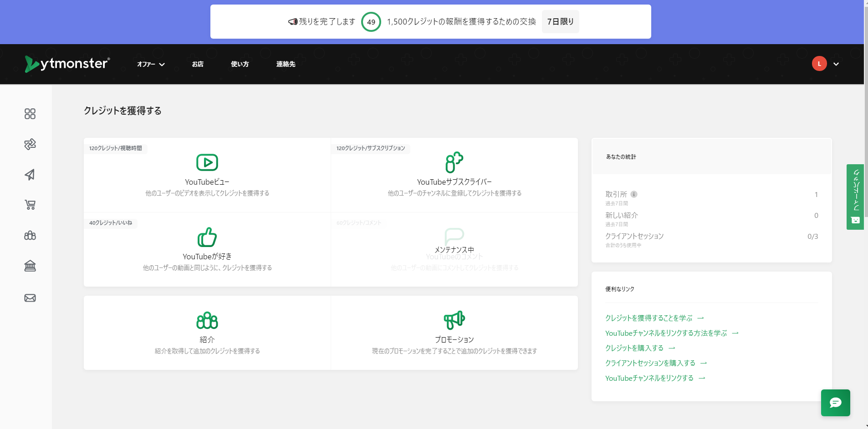Click the thumbs-up YouTube like icon
The height and width of the screenshot is (429, 868).
(207, 237)
